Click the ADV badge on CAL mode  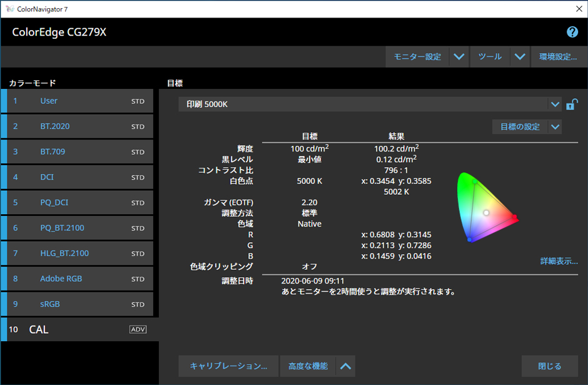point(138,329)
